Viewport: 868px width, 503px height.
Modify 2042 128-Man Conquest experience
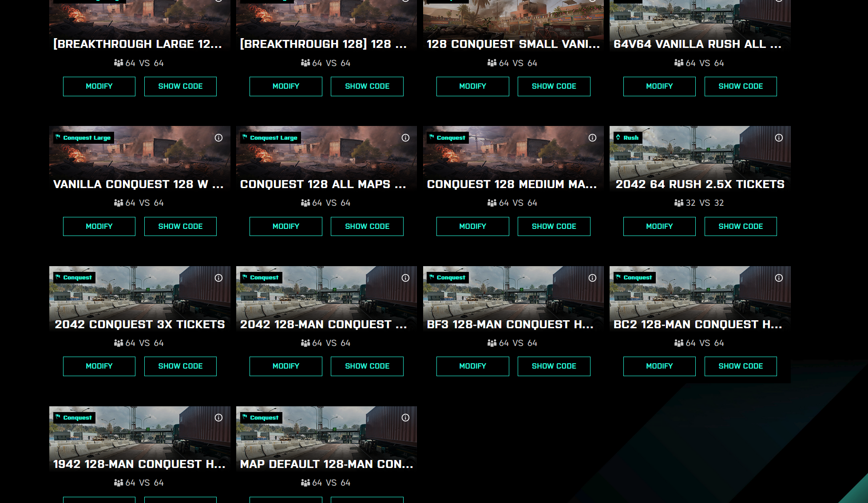[x=286, y=366]
